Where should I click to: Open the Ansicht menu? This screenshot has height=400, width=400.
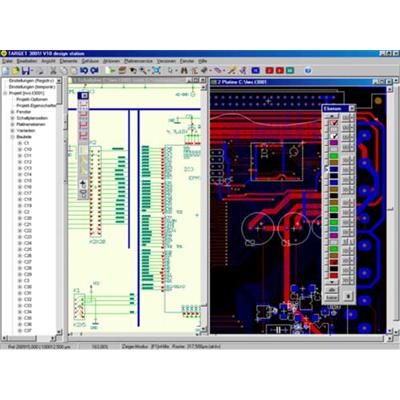pos(48,61)
